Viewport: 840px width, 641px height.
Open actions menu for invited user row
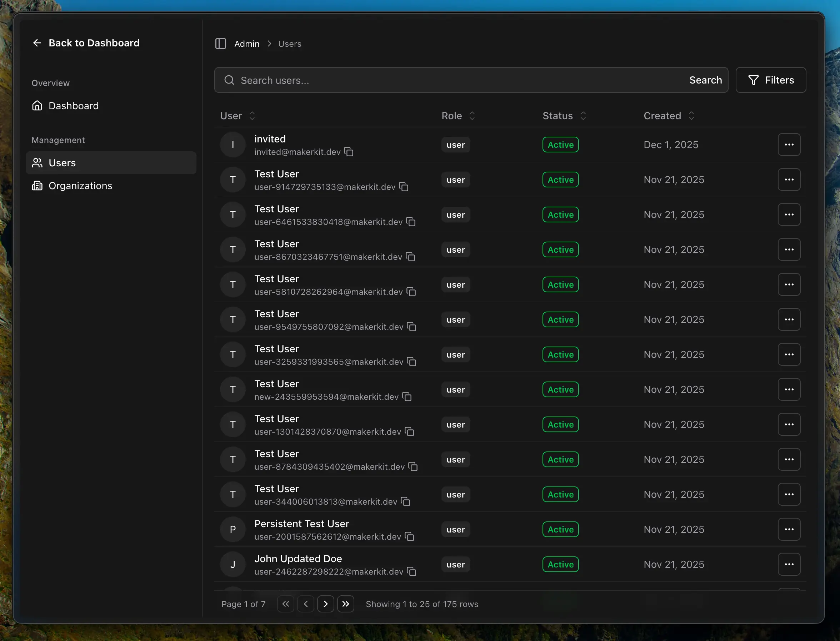[789, 145]
